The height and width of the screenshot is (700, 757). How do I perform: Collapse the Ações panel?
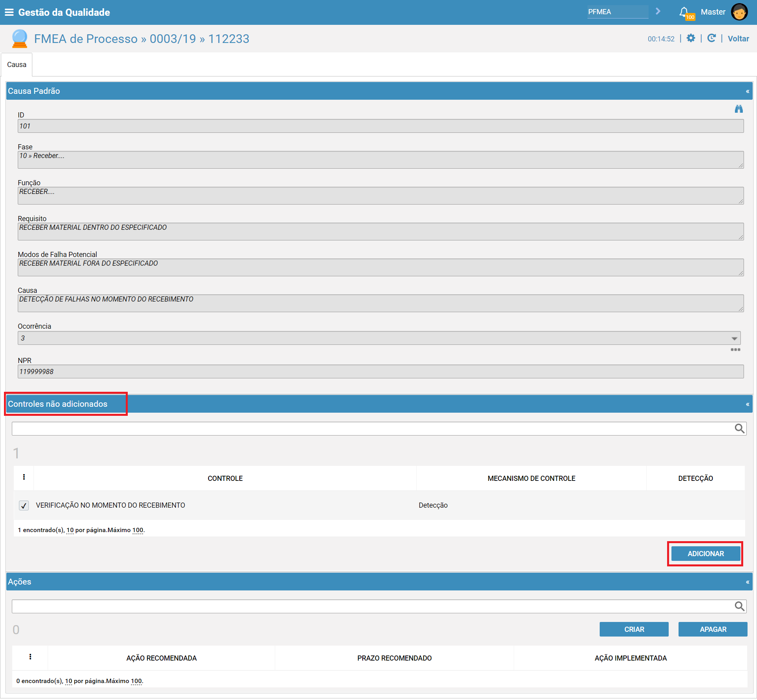747,582
